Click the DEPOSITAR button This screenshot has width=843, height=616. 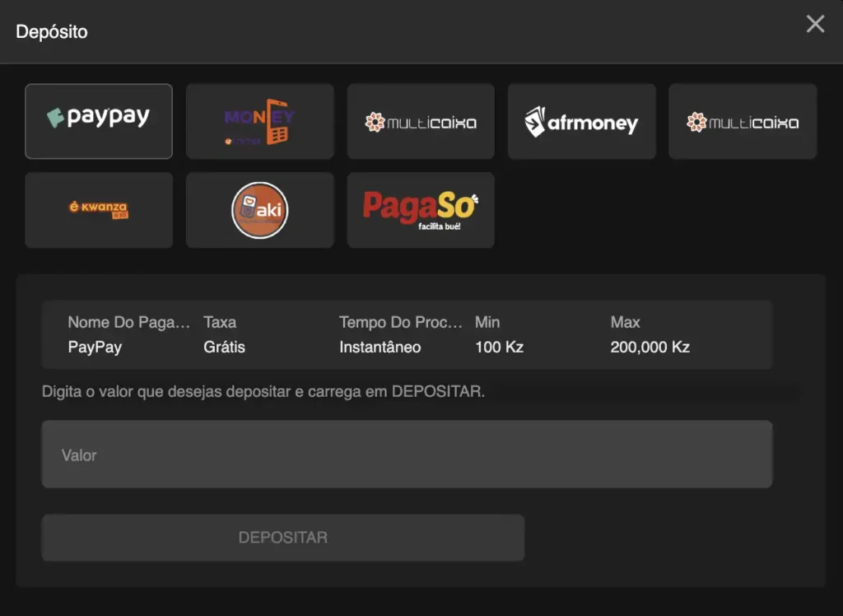[x=283, y=538]
